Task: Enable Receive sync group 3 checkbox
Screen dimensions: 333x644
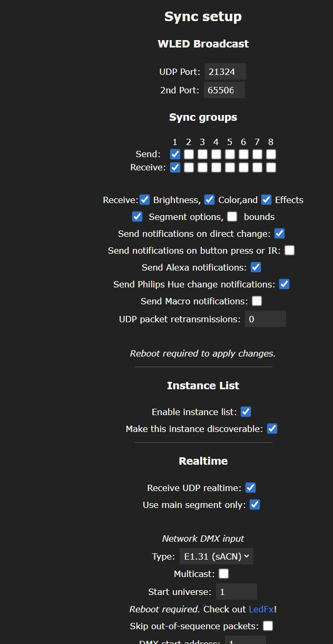Action: click(202, 167)
